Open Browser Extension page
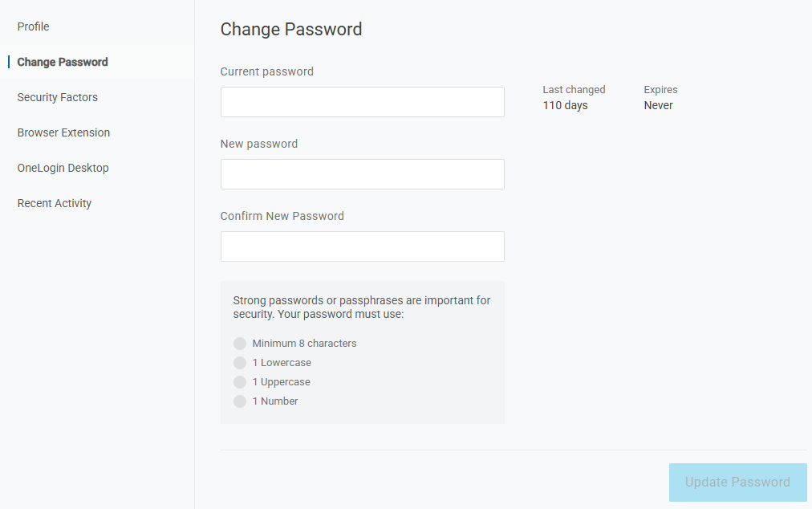The width and height of the screenshot is (812, 509). (64, 132)
